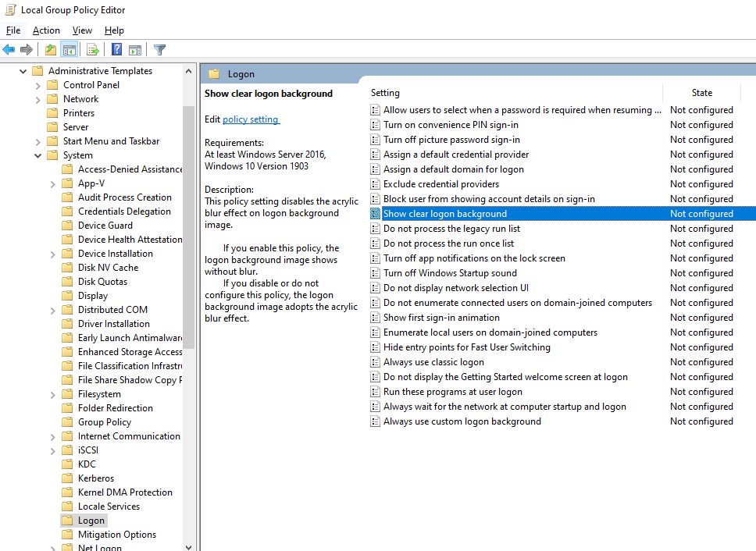Select Do not process the run once list

click(448, 244)
